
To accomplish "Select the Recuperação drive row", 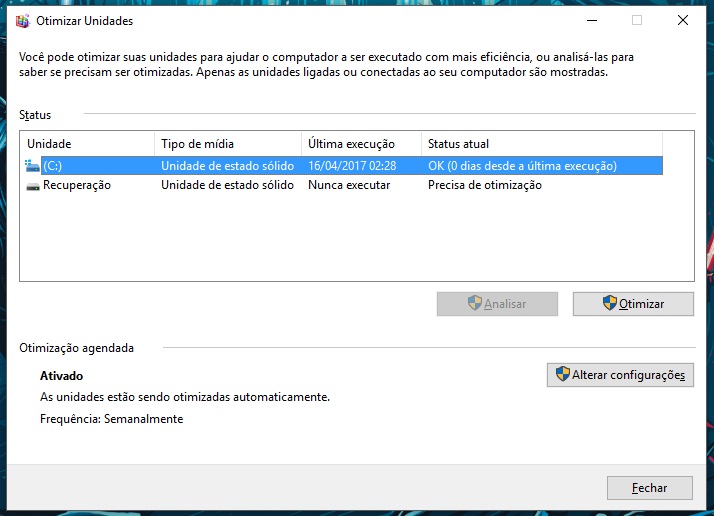I will (77, 186).
